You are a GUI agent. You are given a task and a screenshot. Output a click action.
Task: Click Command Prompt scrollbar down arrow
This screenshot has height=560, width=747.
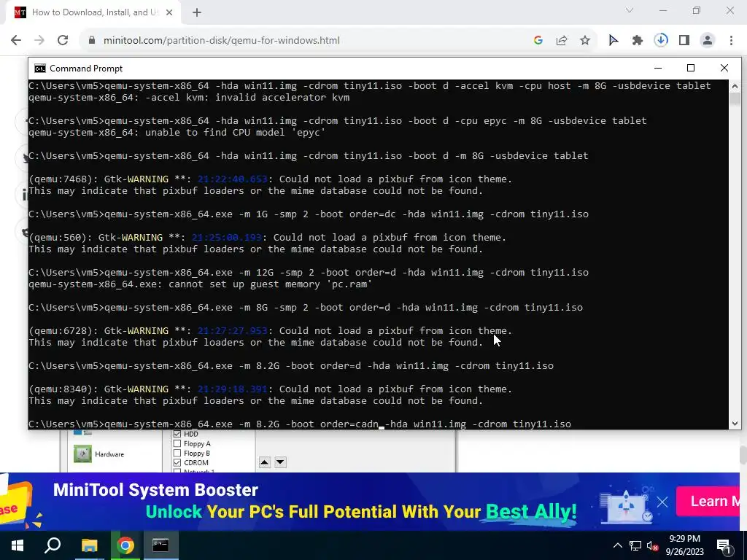point(735,424)
